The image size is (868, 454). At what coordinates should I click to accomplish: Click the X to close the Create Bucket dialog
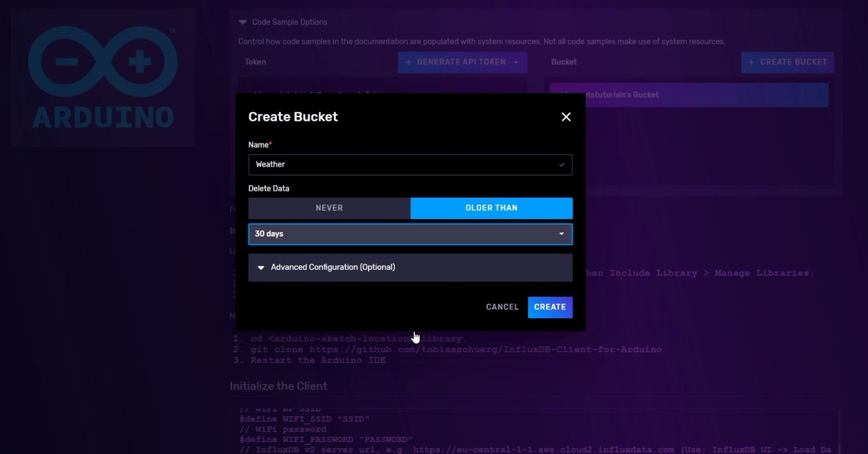[566, 117]
